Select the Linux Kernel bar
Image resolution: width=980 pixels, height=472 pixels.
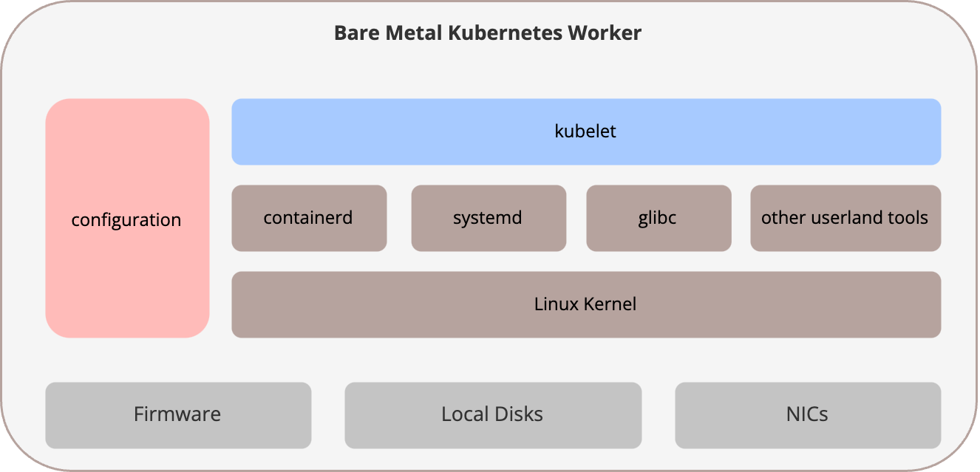pos(586,304)
